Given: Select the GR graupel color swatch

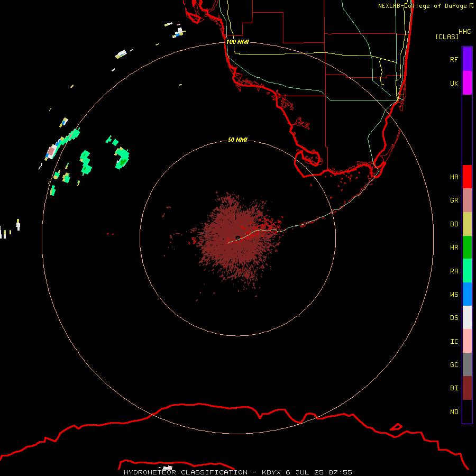Looking at the screenshot, I should (467, 200).
